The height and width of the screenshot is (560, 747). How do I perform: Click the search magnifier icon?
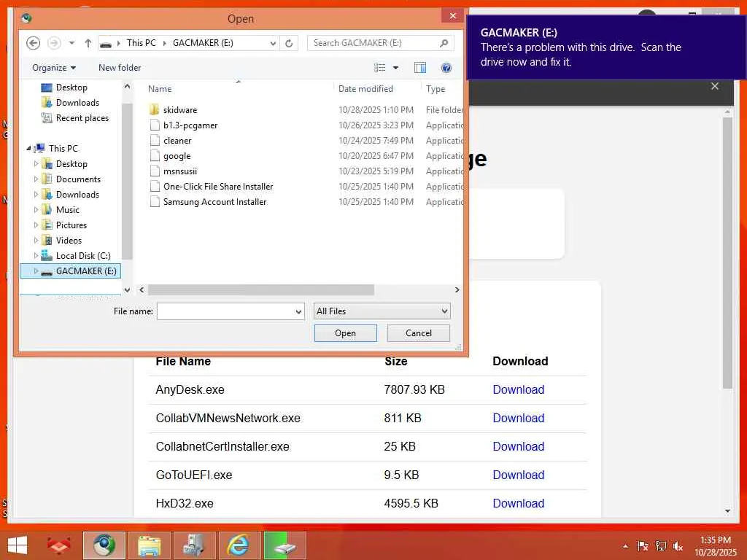click(444, 43)
